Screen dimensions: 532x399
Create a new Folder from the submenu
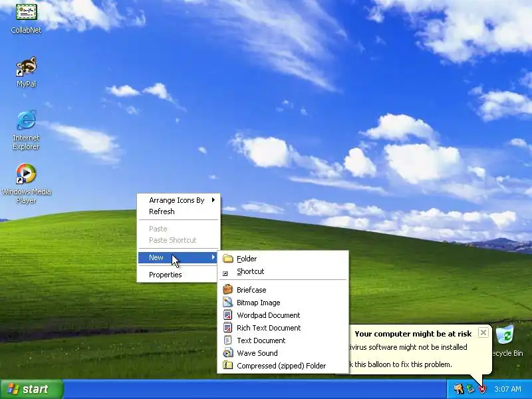(x=283, y=259)
